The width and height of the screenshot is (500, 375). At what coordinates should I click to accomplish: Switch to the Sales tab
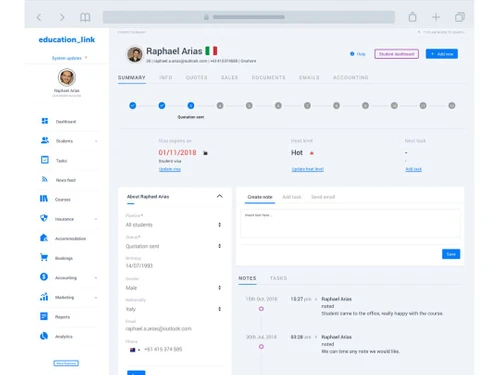coord(229,77)
